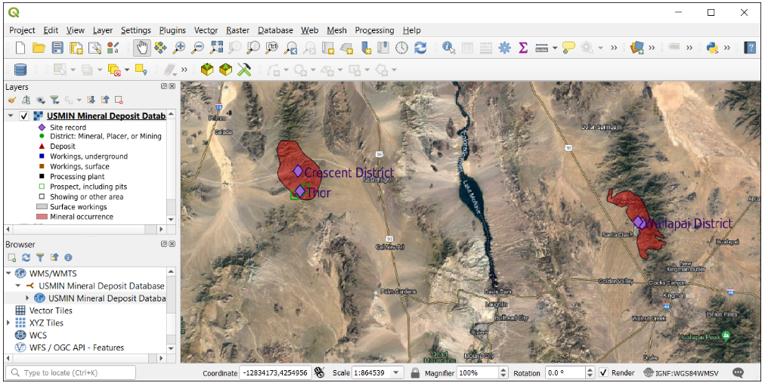Select Vector Tiles in the Browser

click(x=50, y=311)
